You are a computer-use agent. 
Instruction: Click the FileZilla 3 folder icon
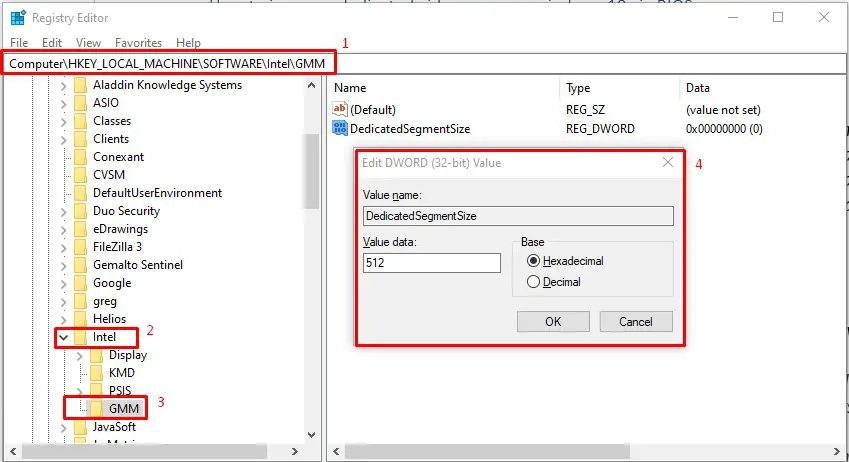click(x=80, y=247)
